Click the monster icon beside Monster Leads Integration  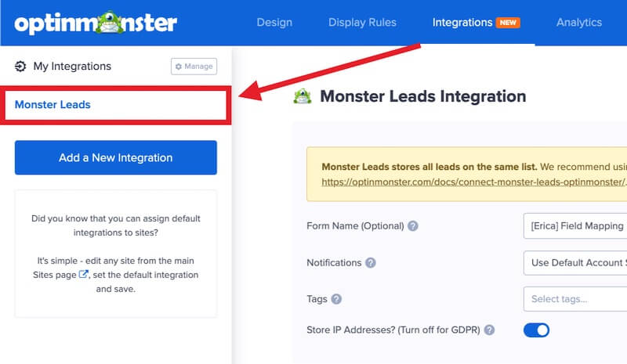pyautogui.click(x=303, y=96)
